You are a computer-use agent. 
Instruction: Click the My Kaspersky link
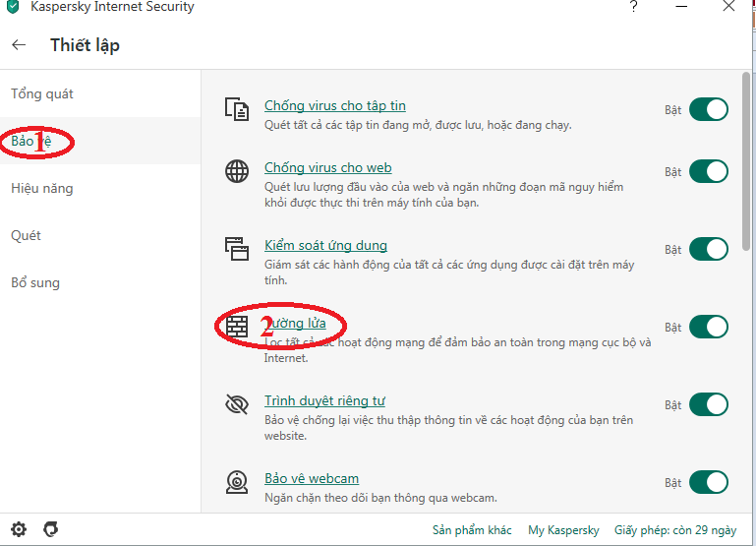(x=563, y=530)
